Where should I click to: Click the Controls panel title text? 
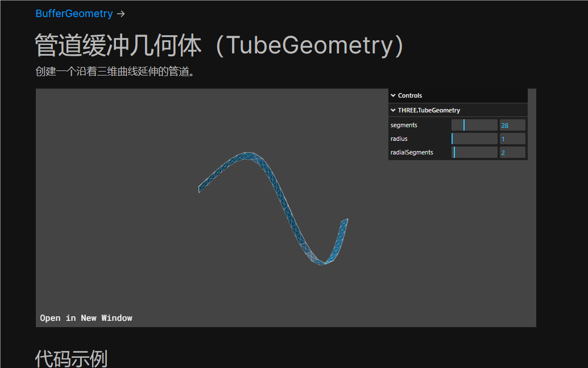(410, 95)
